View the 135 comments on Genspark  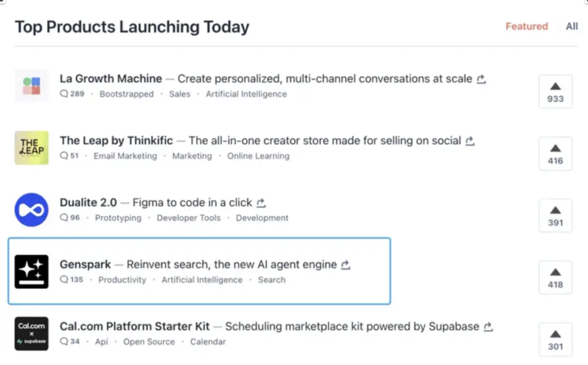point(72,279)
